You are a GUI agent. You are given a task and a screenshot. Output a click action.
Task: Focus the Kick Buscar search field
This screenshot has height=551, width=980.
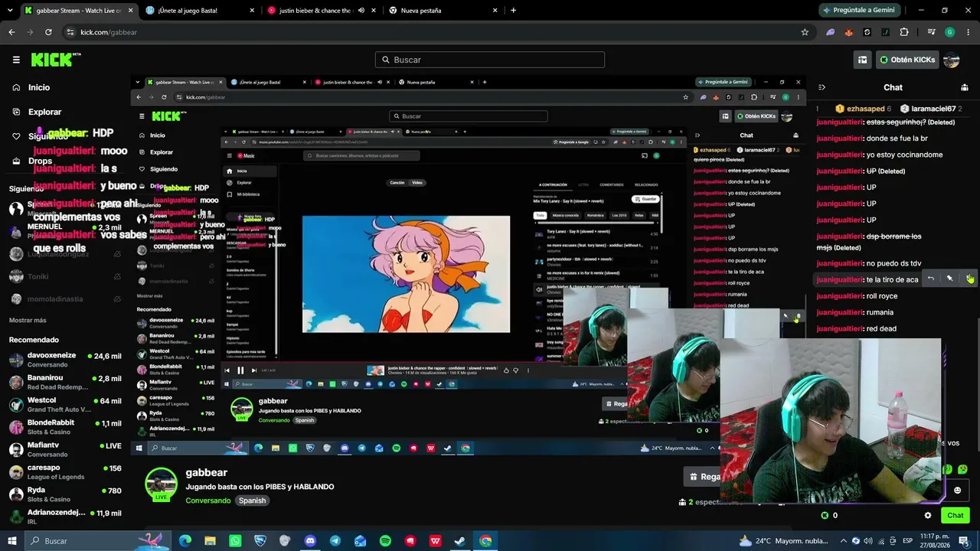click(490, 60)
